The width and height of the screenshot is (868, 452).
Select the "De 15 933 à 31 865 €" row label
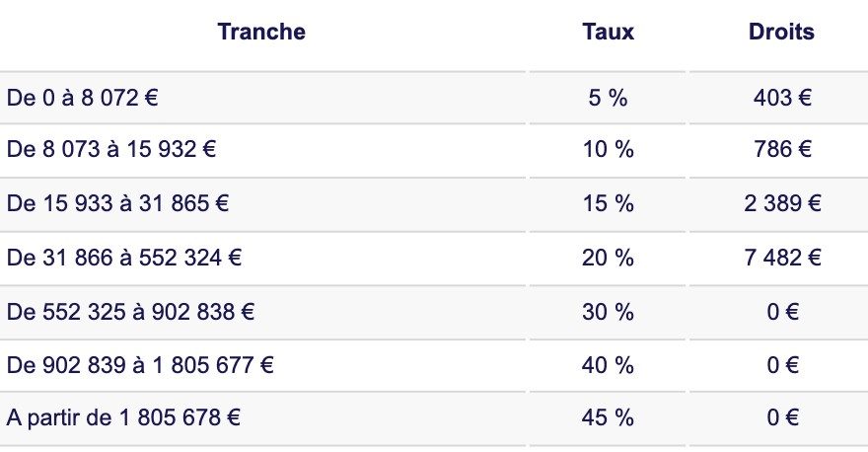coord(117,204)
